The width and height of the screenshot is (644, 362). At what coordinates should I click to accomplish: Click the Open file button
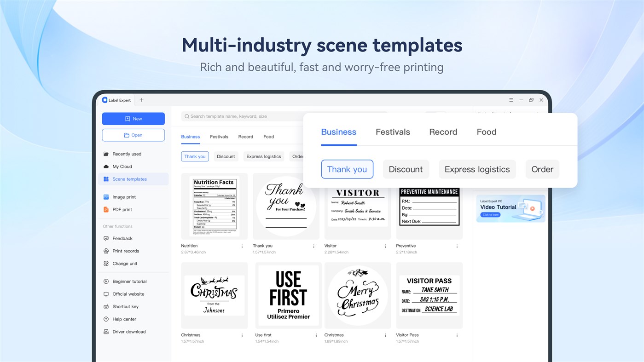click(133, 135)
